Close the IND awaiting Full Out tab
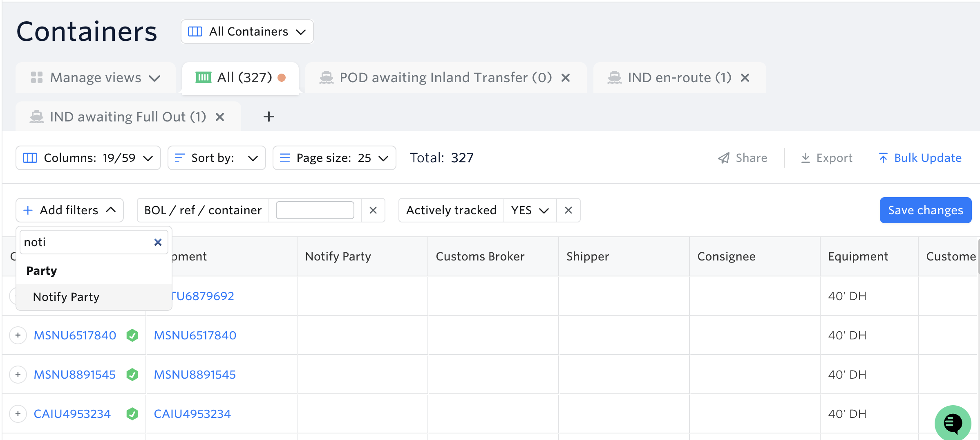 coord(220,117)
